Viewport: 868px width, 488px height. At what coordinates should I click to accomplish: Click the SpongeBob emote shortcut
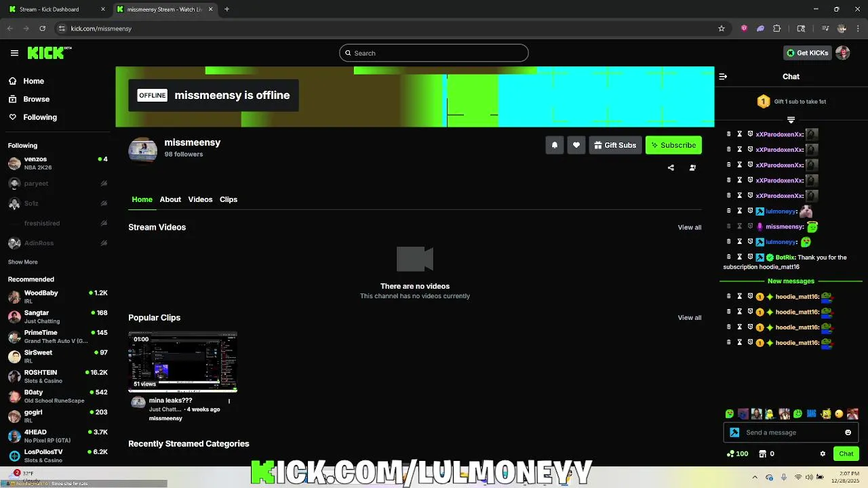tap(825, 413)
